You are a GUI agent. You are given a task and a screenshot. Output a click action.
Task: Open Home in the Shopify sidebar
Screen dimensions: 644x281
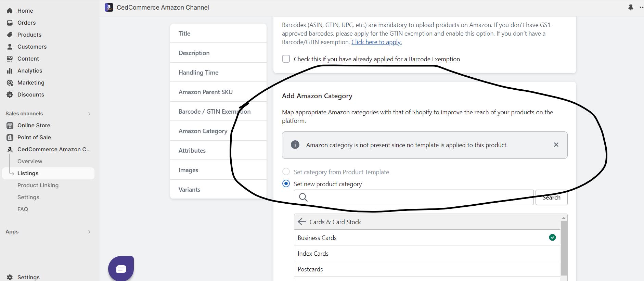[x=25, y=11]
